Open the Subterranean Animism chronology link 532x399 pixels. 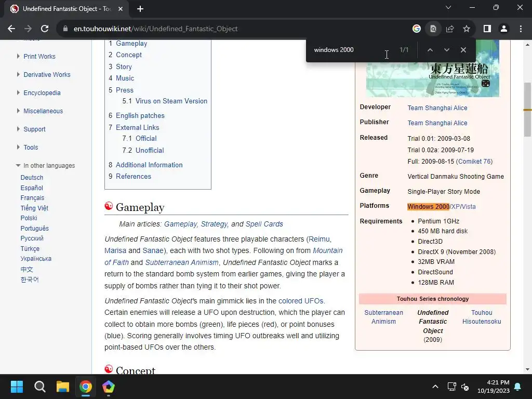tap(383, 317)
